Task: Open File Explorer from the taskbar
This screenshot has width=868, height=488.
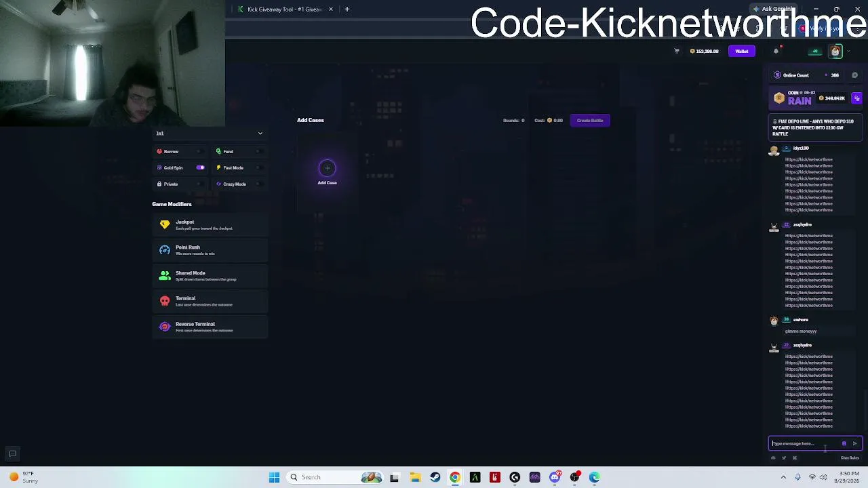Action: coord(415,477)
